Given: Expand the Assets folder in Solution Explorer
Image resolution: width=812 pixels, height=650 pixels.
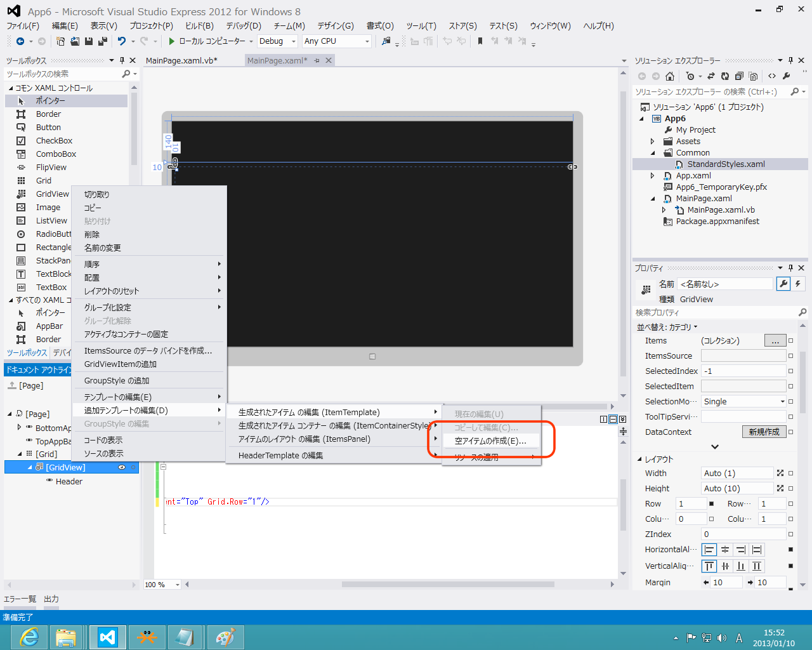Looking at the screenshot, I should point(652,142).
